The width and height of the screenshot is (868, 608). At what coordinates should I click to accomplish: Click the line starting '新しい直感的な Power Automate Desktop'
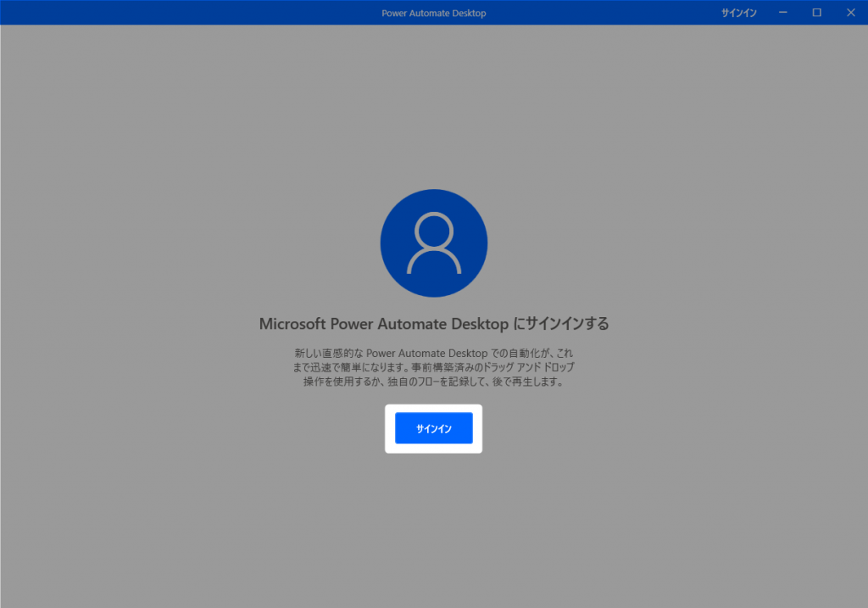pos(433,353)
